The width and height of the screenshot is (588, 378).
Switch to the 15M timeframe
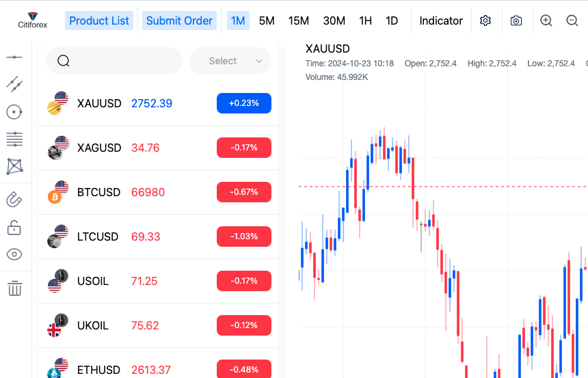299,21
